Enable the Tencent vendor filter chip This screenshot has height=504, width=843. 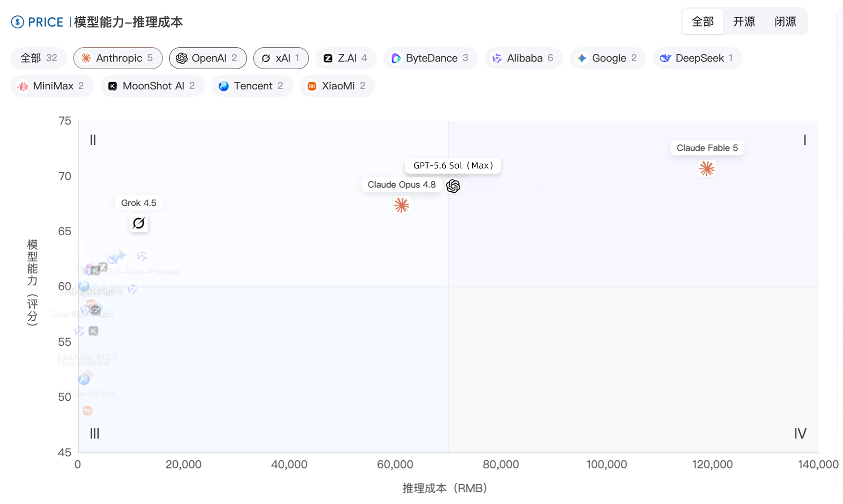[x=252, y=86]
